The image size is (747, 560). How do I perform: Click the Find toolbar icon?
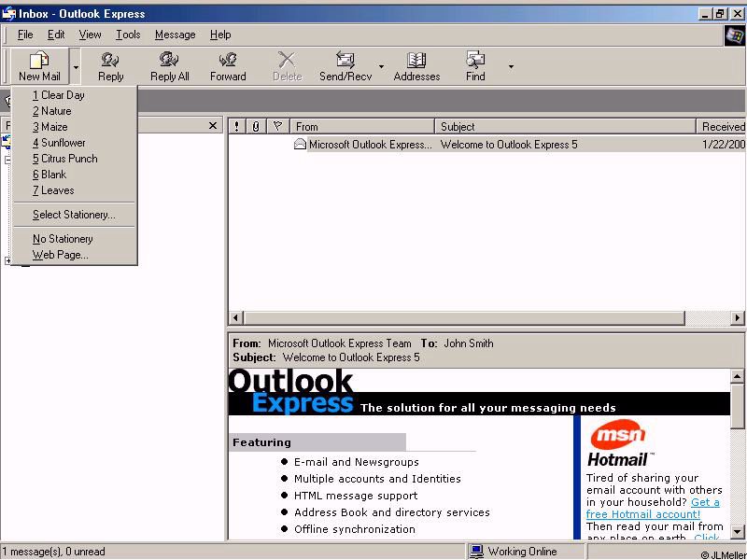[x=475, y=62]
